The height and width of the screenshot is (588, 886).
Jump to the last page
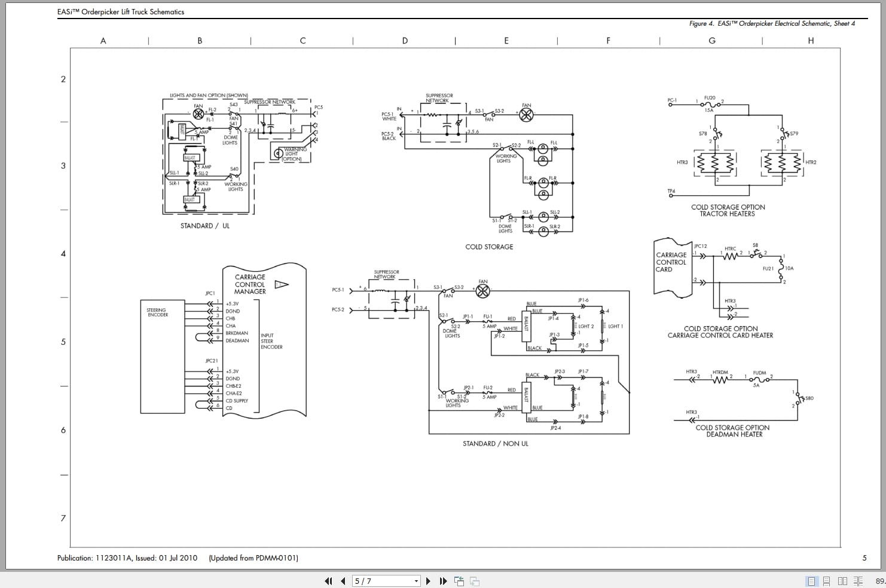[442, 580]
